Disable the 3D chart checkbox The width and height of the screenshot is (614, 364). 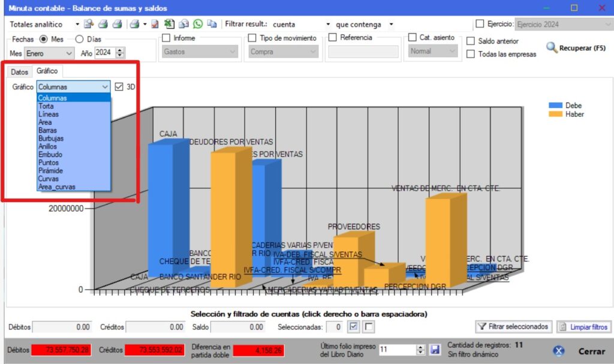[x=119, y=87]
